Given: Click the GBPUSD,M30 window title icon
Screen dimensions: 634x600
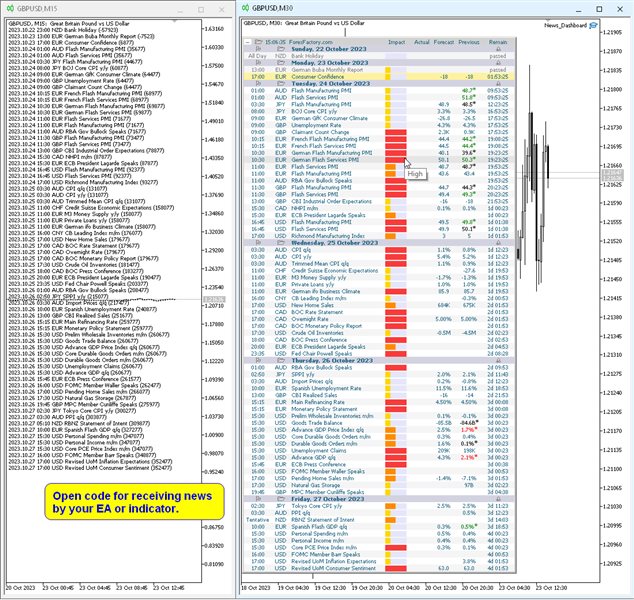Looking at the screenshot, I should pyautogui.click(x=245, y=8).
